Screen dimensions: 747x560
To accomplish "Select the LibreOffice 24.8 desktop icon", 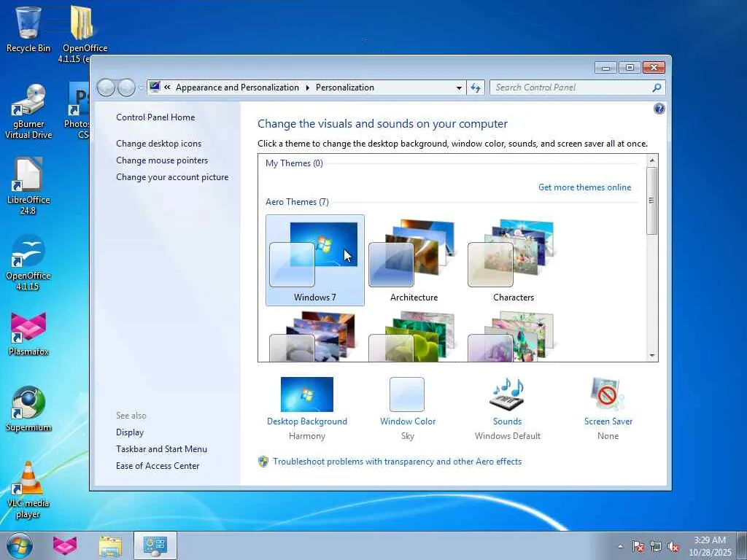I will coord(28,186).
